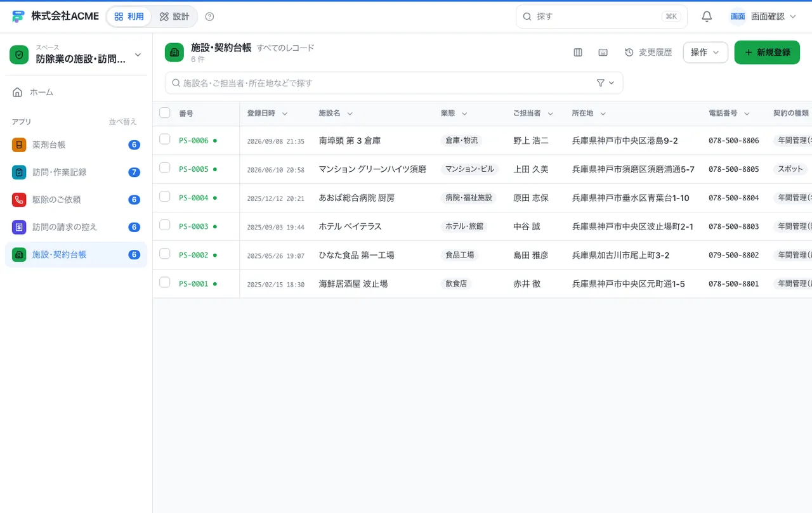Check the PS-0004 row checkbox
This screenshot has width=812, height=513.
pyautogui.click(x=165, y=197)
